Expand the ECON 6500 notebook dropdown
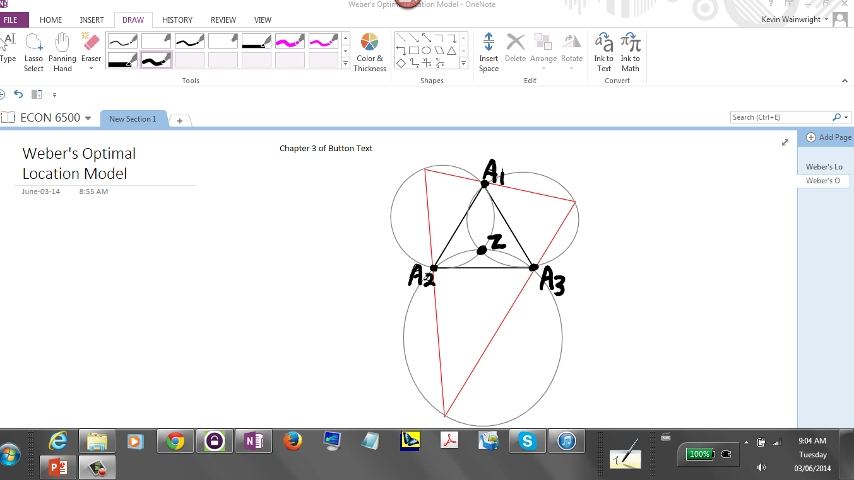 [88, 118]
